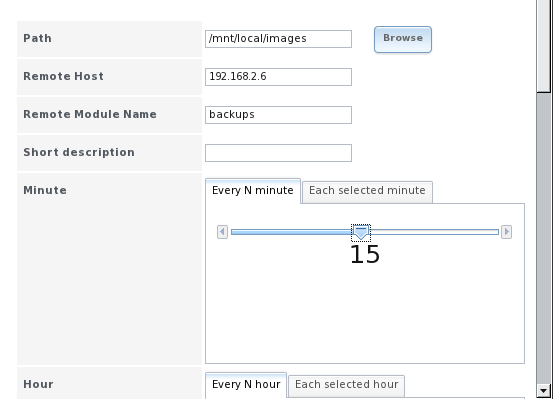This screenshot has height=399, width=553.
Task: Click the Path label
Action: pos(37,38)
